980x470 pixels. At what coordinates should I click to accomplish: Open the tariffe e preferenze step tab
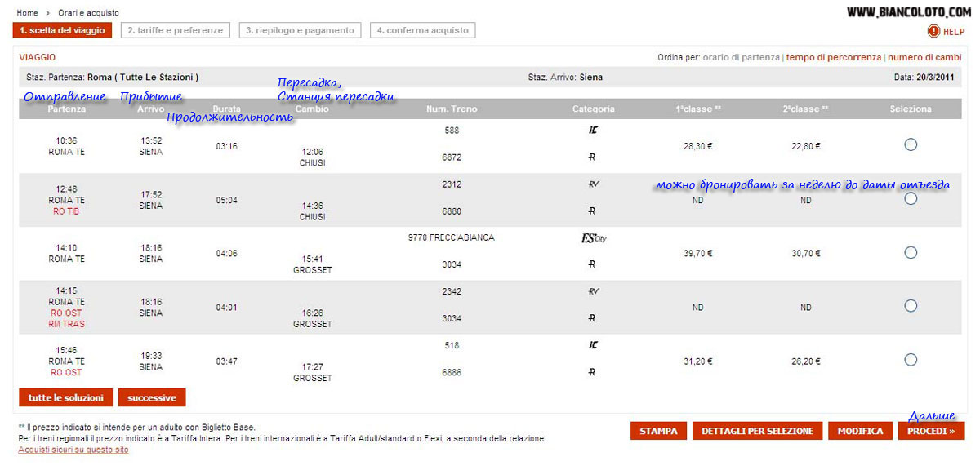pyautogui.click(x=176, y=30)
